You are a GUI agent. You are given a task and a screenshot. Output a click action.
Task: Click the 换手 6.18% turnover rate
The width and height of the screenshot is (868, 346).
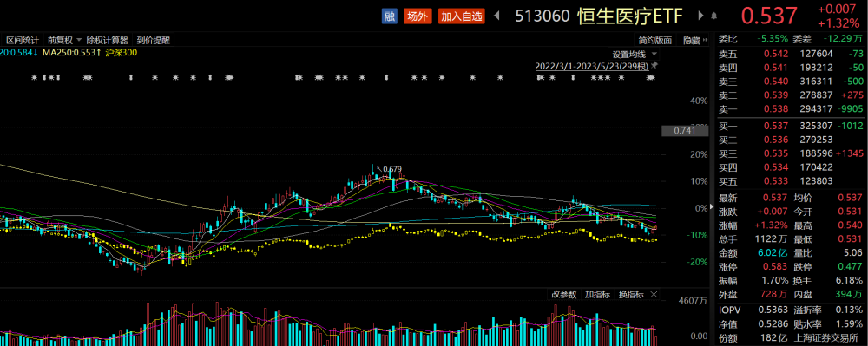pyautogui.click(x=849, y=282)
